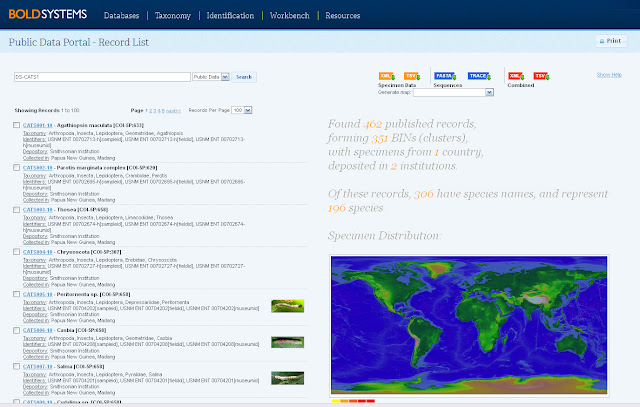
Task: Open record link CATS006-10
Action: [38, 330]
